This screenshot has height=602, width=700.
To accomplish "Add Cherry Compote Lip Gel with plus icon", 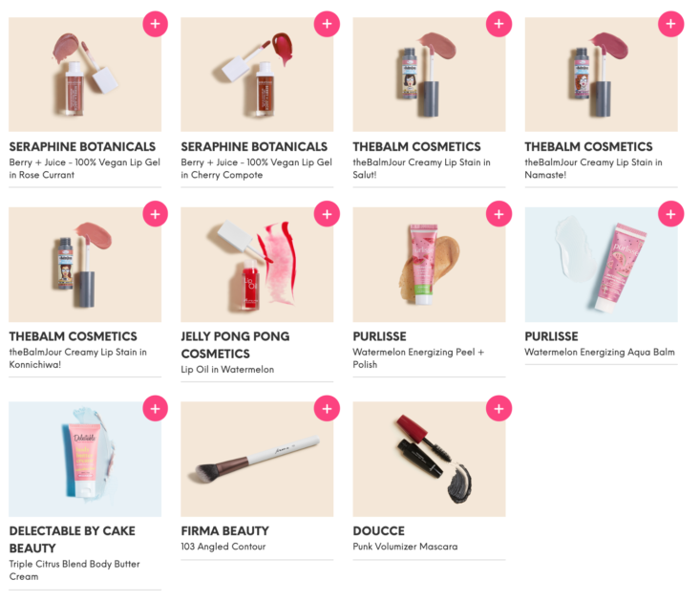I will pyautogui.click(x=327, y=24).
